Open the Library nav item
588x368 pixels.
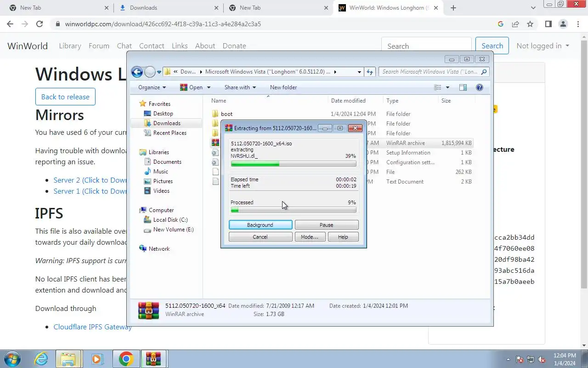[x=70, y=46]
